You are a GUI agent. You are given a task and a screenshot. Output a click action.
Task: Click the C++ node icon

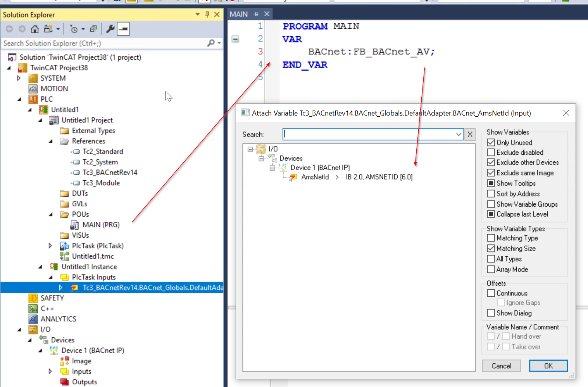[33, 308]
